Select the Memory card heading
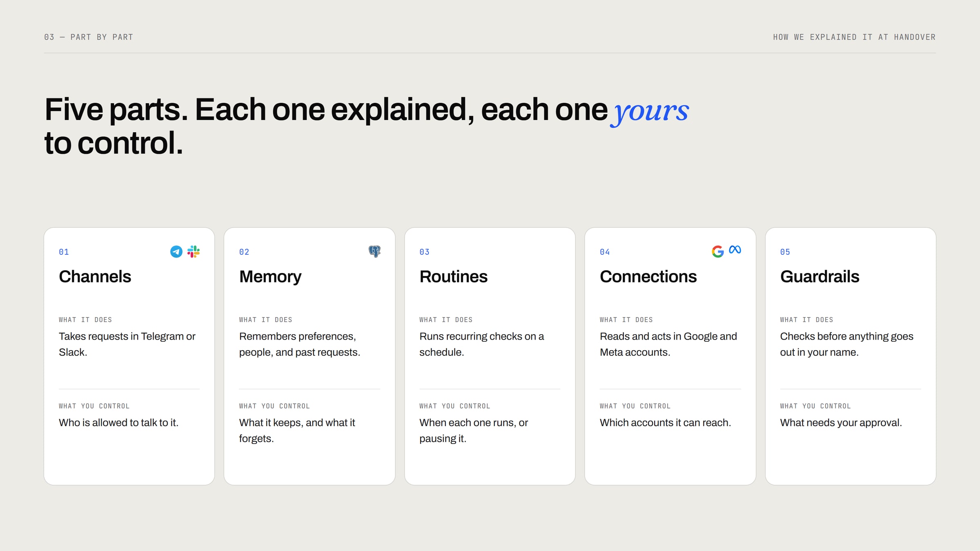 [270, 277]
